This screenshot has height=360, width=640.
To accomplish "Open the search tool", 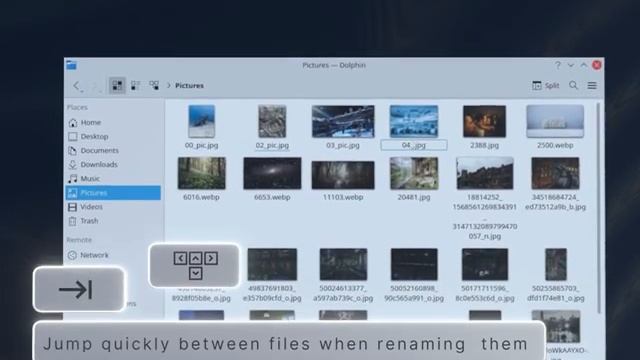I will coord(573,85).
